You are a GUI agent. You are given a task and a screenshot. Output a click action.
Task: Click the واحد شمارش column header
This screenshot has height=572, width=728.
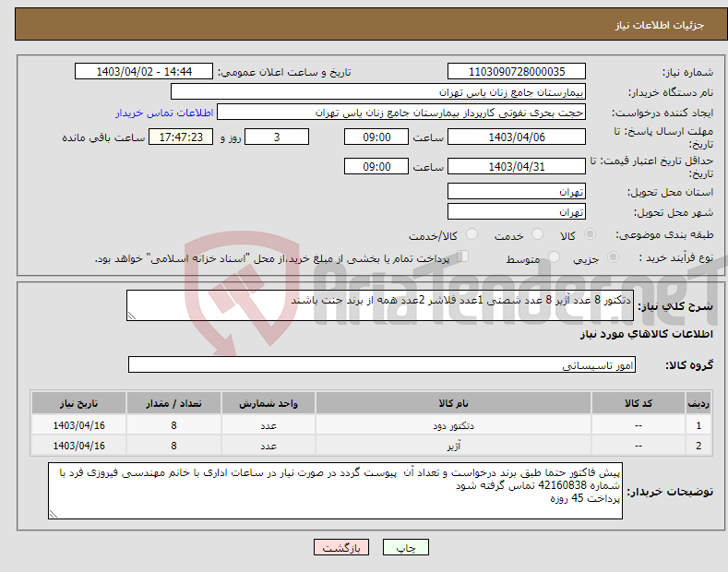coord(269,403)
